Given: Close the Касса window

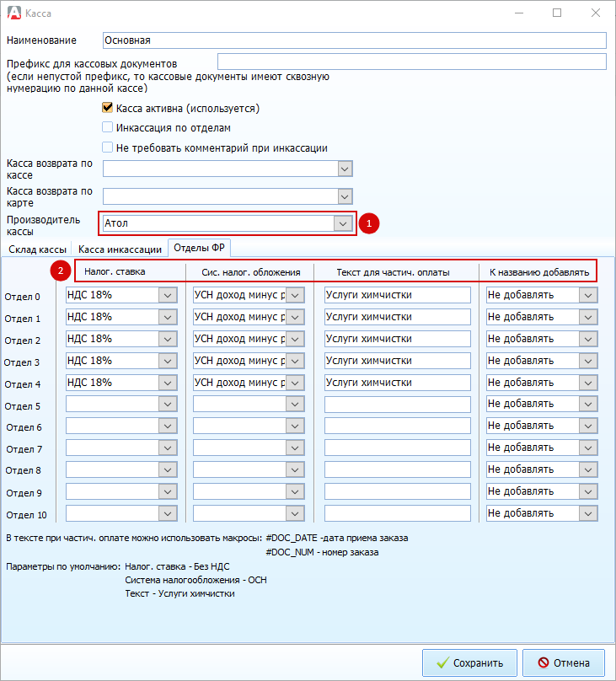Looking at the screenshot, I should point(596,13).
